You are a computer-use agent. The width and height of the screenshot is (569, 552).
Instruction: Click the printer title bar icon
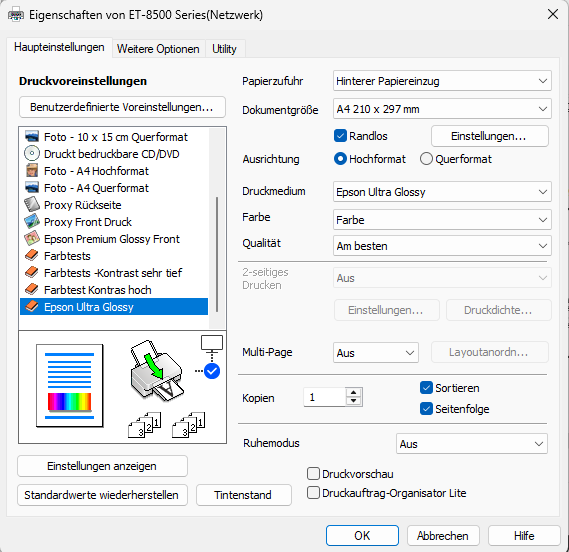coord(16,15)
